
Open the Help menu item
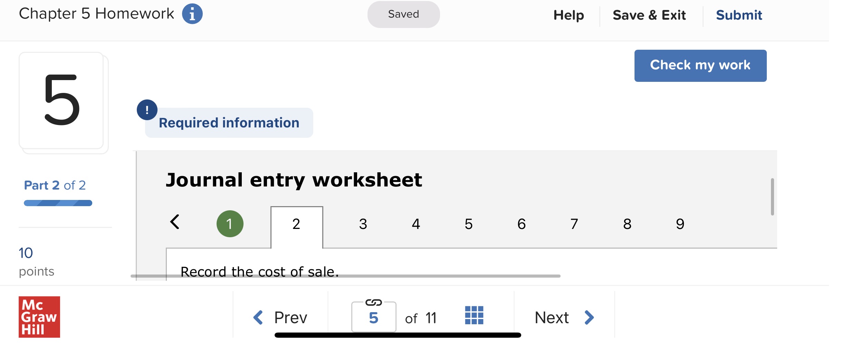tap(568, 15)
